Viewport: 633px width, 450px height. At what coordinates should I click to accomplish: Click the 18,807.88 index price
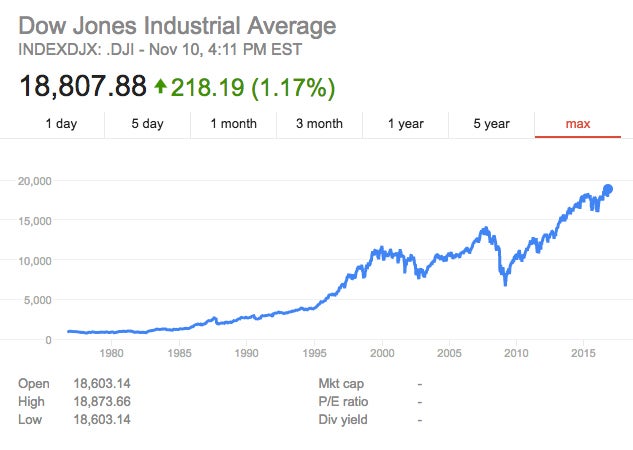coord(83,87)
